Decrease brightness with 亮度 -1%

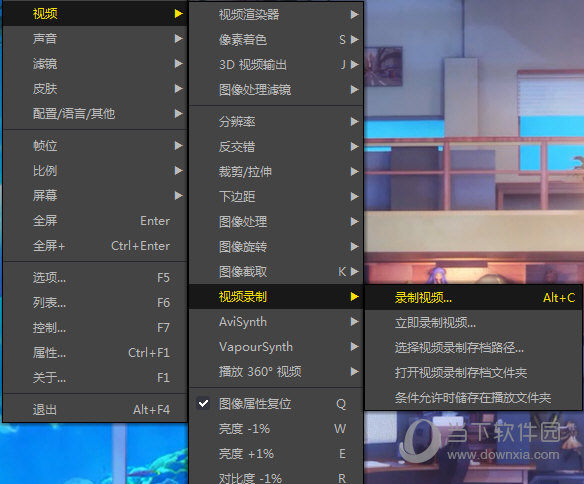click(x=276, y=429)
